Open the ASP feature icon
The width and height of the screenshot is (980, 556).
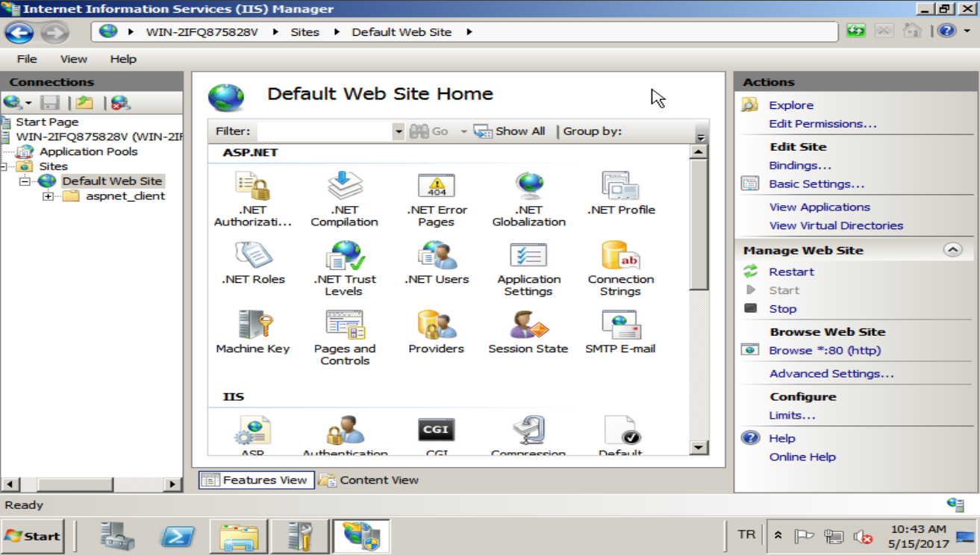(x=253, y=434)
